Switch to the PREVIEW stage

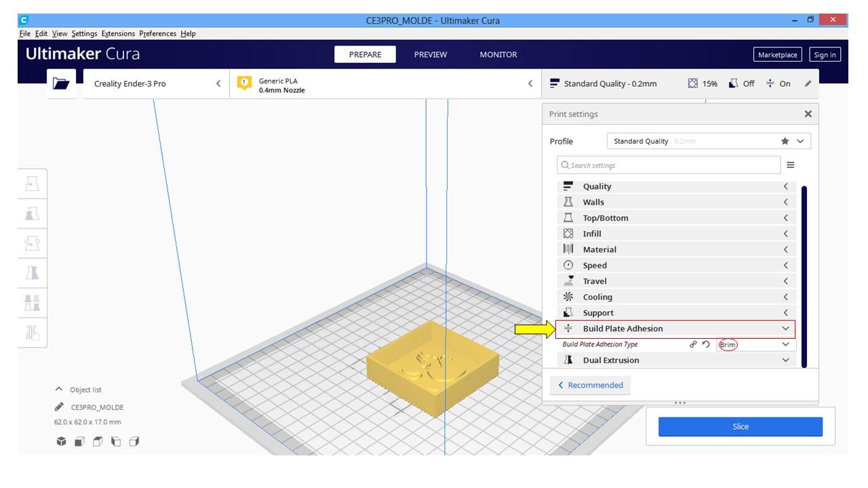pyautogui.click(x=431, y=54)
